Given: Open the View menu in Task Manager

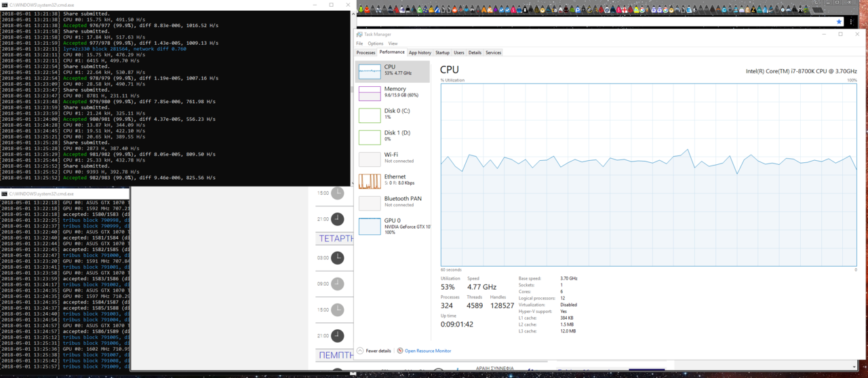Looking at the screenshot, I should coord(393,43).
